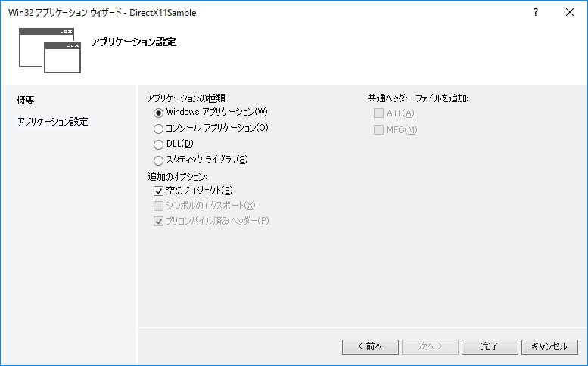The width and height of the screenshot is (588, 366).
Task: Click the アプリケーションの種類 label
Action: click(x=187, y=98)
